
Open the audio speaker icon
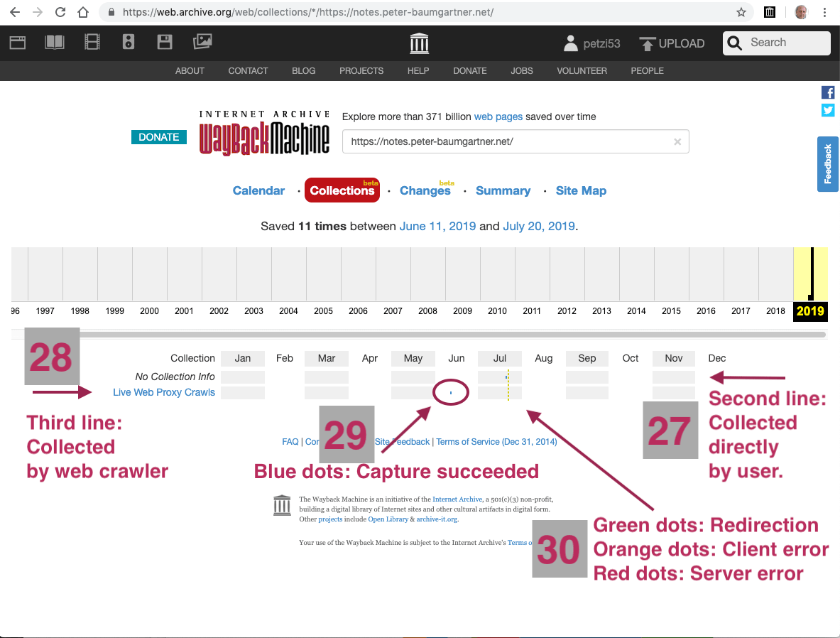129,43
